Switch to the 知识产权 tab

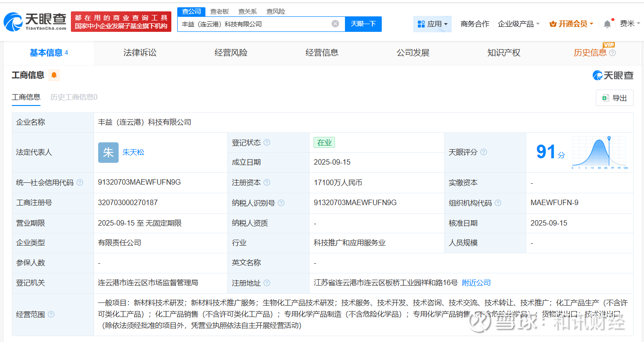click(504, 53)
